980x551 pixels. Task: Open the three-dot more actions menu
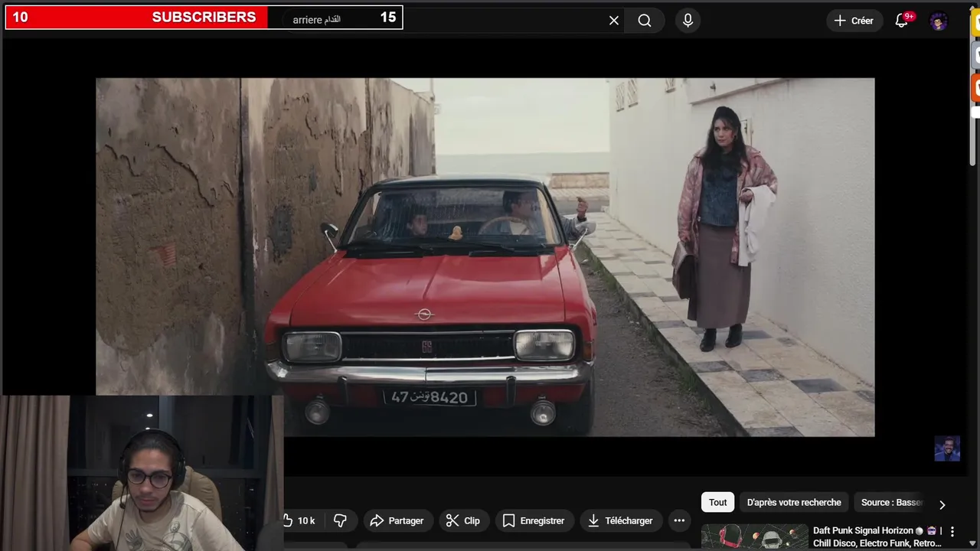[679, 520]
